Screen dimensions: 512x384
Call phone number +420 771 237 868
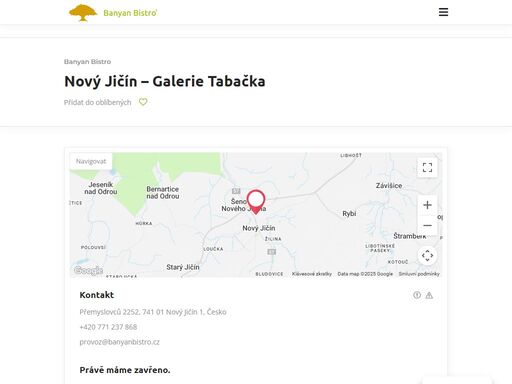(108, 327)
